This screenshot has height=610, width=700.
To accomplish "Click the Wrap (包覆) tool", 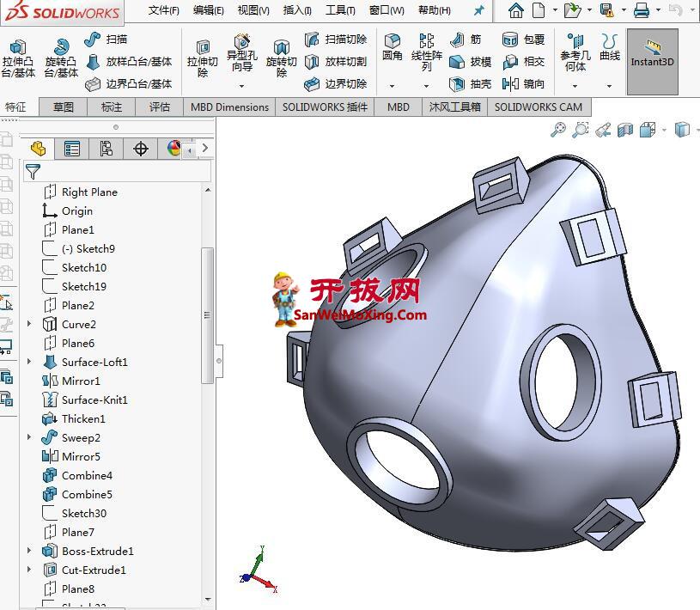I will pos(523,40).
